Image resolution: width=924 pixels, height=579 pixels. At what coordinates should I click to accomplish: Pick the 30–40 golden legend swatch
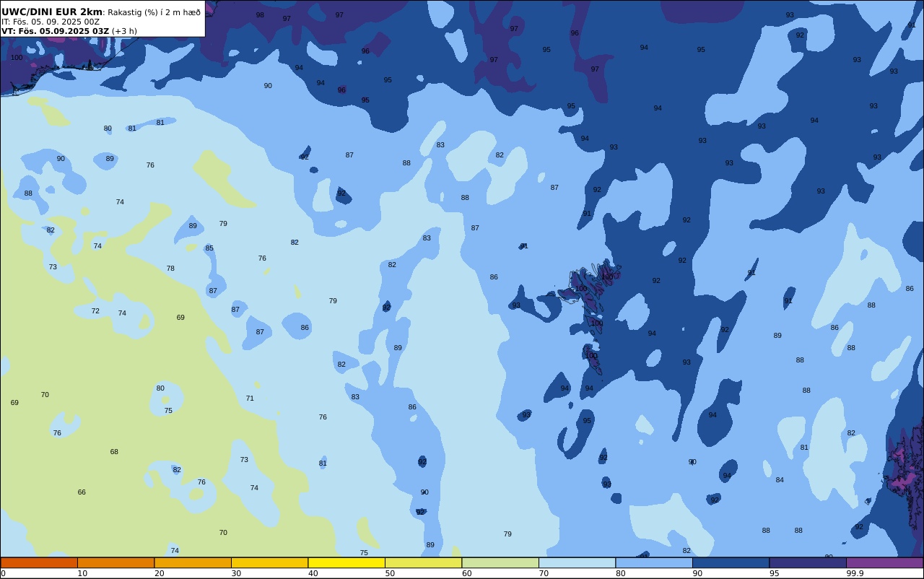269,563
